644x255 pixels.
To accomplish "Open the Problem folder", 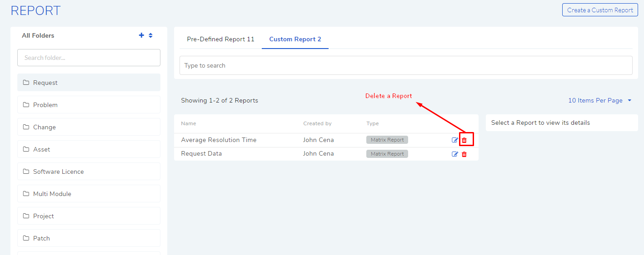I will point(89,105).
